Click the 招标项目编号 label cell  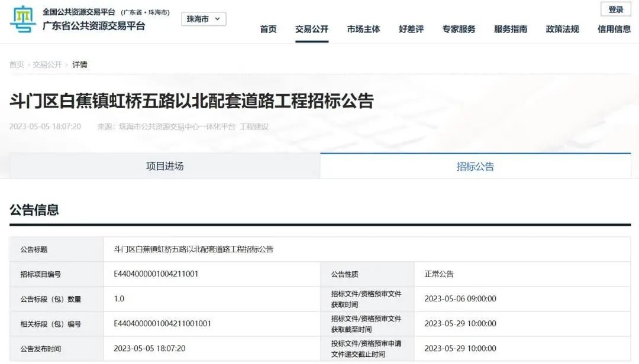(56, 274)
